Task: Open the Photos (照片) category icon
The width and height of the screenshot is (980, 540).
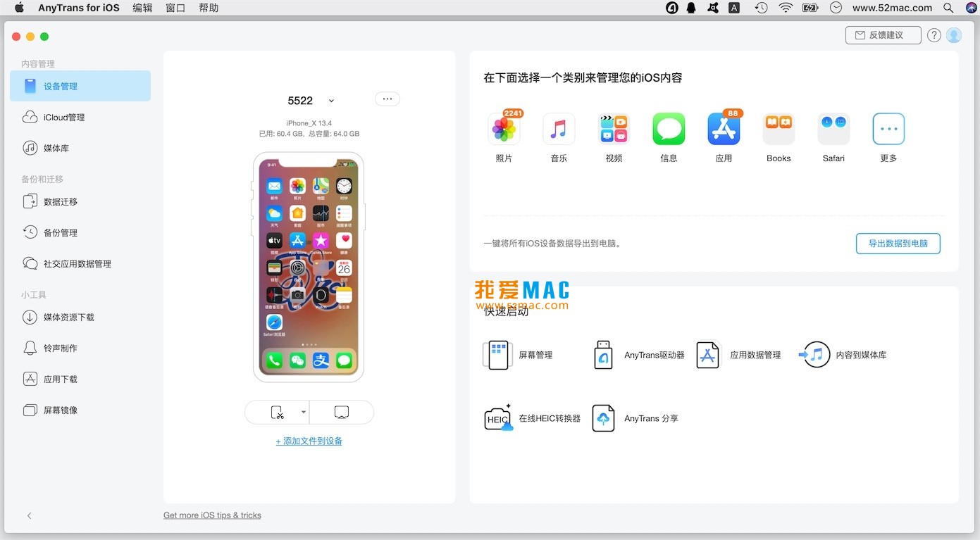Action: pyautogui.click(x=504, y=130)
